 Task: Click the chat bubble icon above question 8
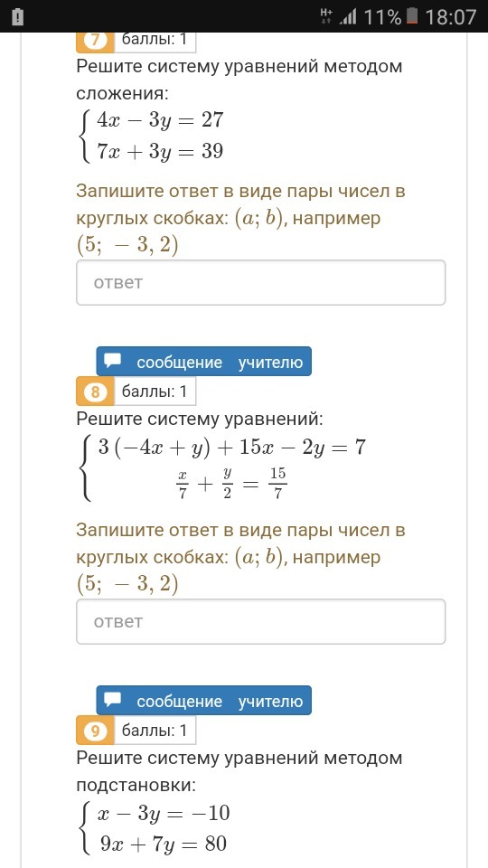tap(113, 362)
